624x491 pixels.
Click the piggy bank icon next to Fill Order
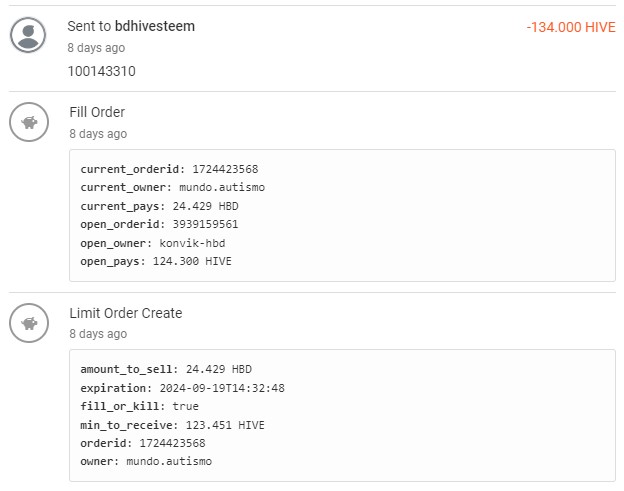click(x=29, y=122)
